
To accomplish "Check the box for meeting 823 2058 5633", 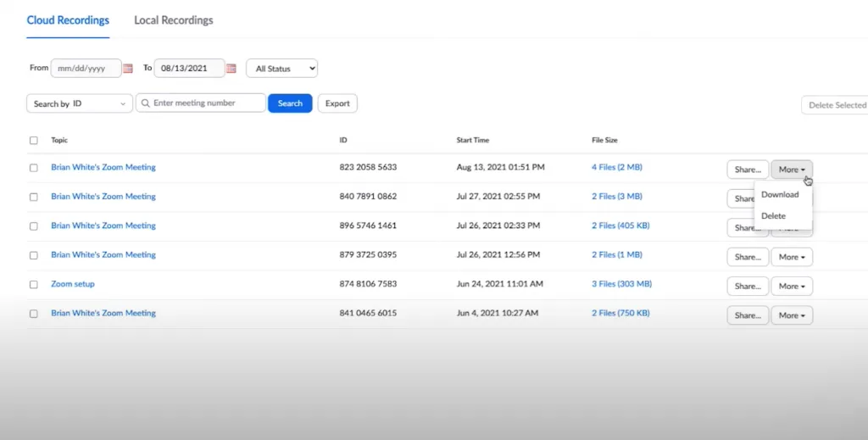I will pyautogui.click(x=34, y=168).
